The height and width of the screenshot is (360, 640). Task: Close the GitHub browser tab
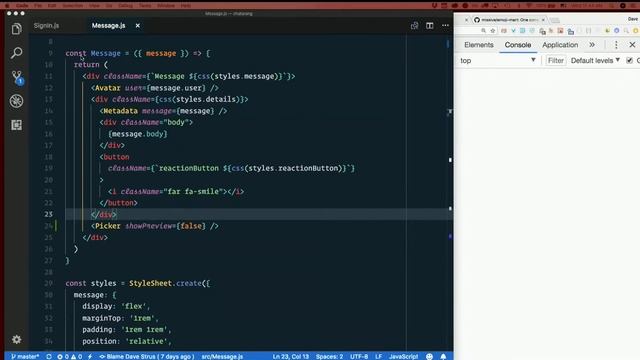pos(543,20)
